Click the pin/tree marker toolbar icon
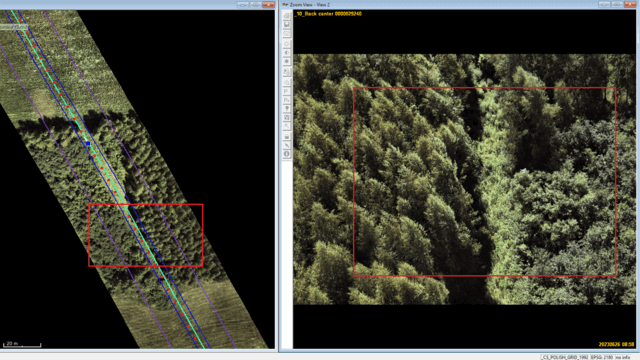The height and width of the screenshot is (360, 640). click(287, 109)
